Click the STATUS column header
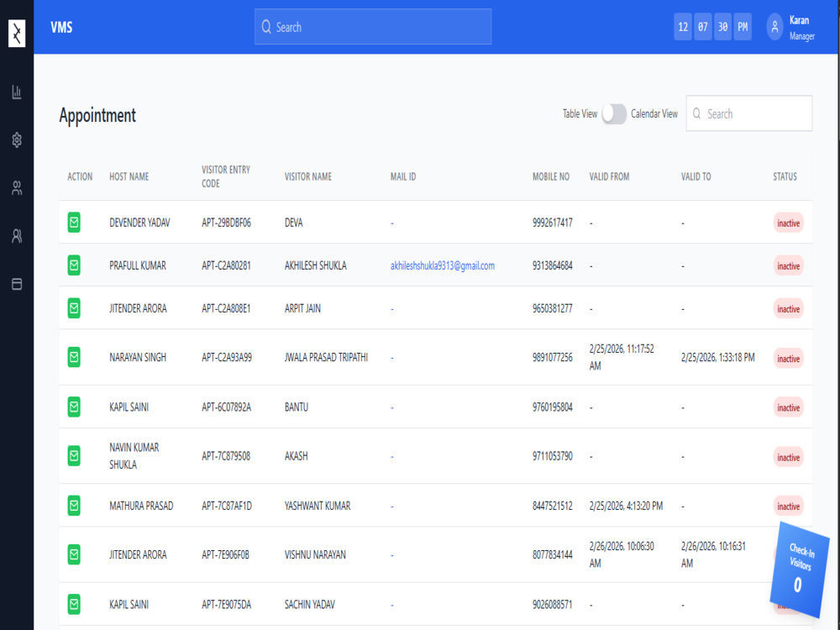The image size is (840, 630). [785, 176]
